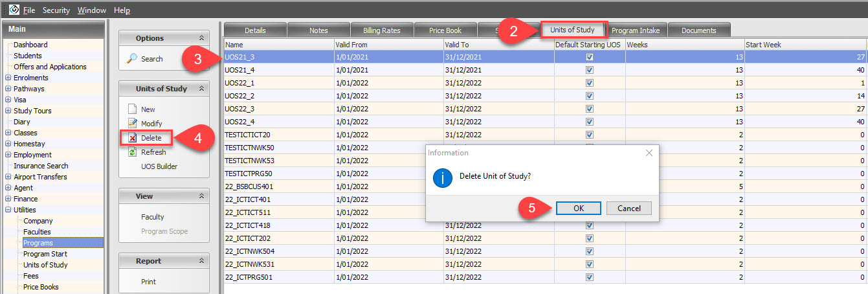Click the application logo icon in menu bar
This screenshot has width=868, height=294.
point(13,10)
